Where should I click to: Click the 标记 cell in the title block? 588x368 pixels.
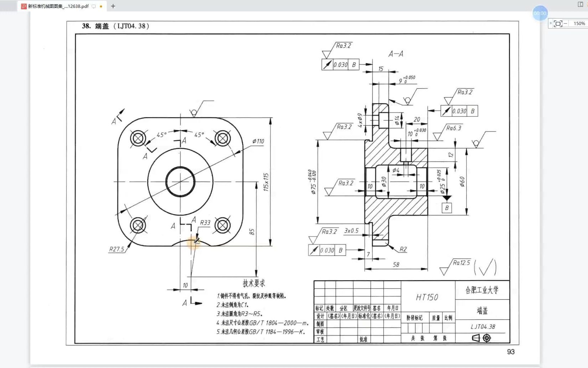(x=319, y=308)
